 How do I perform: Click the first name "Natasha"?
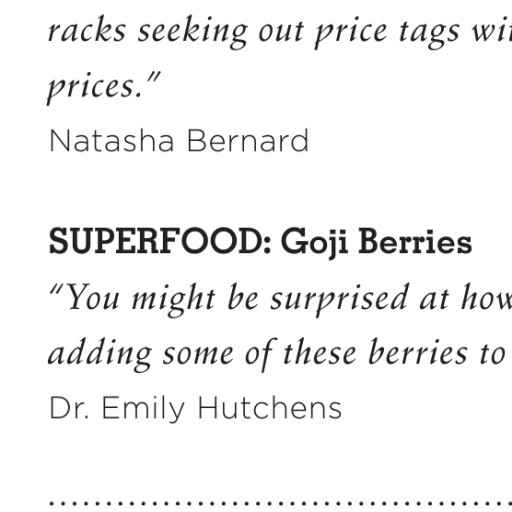click(111, 141)
